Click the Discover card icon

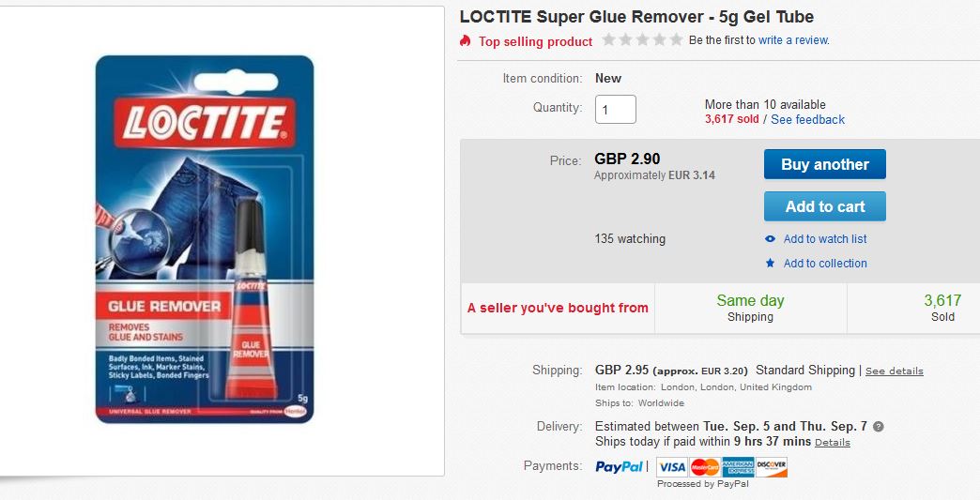click(x=772, y=466)
